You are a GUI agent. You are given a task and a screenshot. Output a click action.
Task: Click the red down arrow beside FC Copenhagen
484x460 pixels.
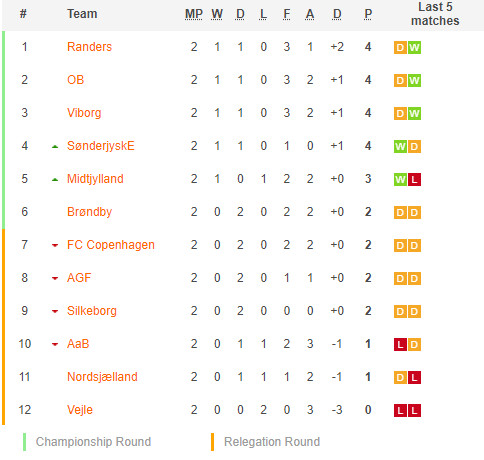(55, 246)
